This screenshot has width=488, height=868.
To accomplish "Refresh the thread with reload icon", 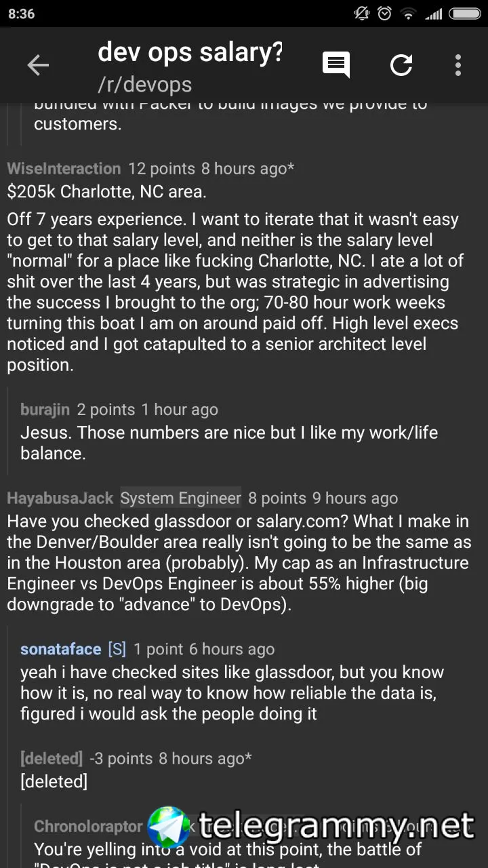I will pyautogui.click(x=401, y=65).
